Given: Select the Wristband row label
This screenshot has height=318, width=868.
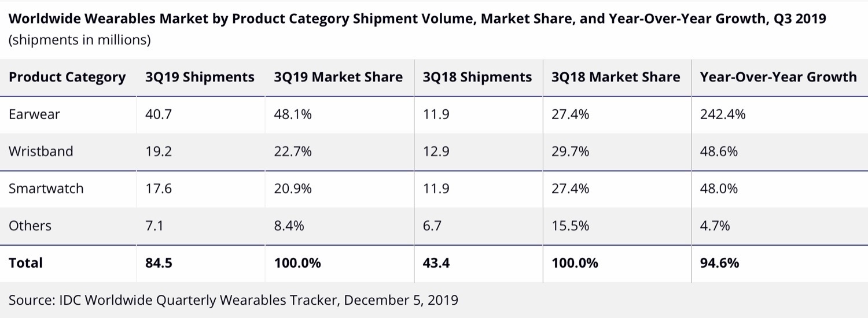Looking at the screenshot, I should [x=41, y=151].
